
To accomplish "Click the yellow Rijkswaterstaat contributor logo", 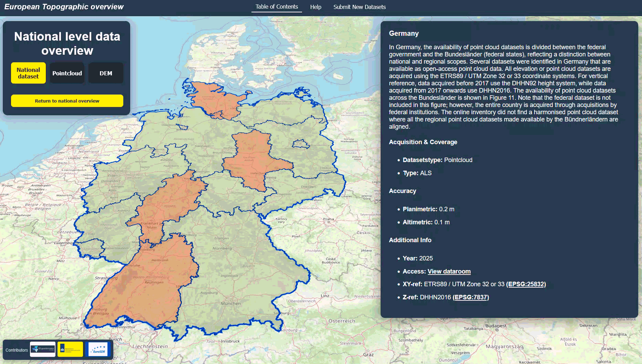I will 70,349.
